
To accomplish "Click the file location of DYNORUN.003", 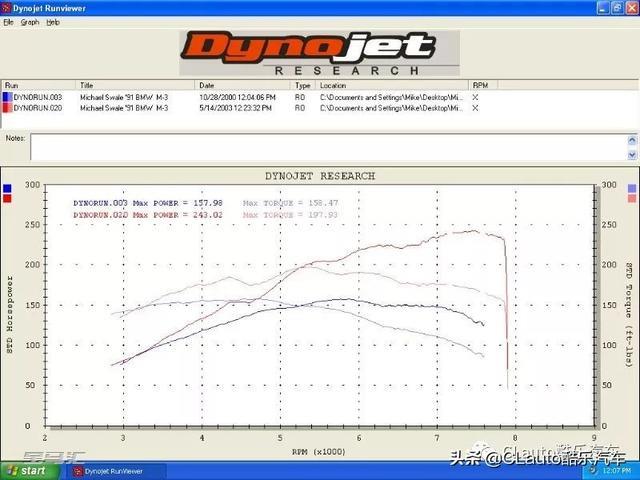I will pos(391,98).
